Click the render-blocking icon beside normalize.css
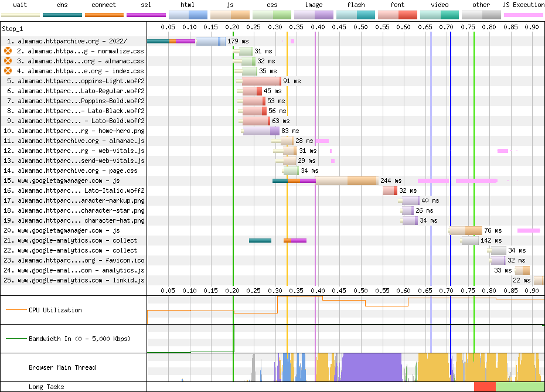Viewport: 545px width, 392px height. (8, 52)
